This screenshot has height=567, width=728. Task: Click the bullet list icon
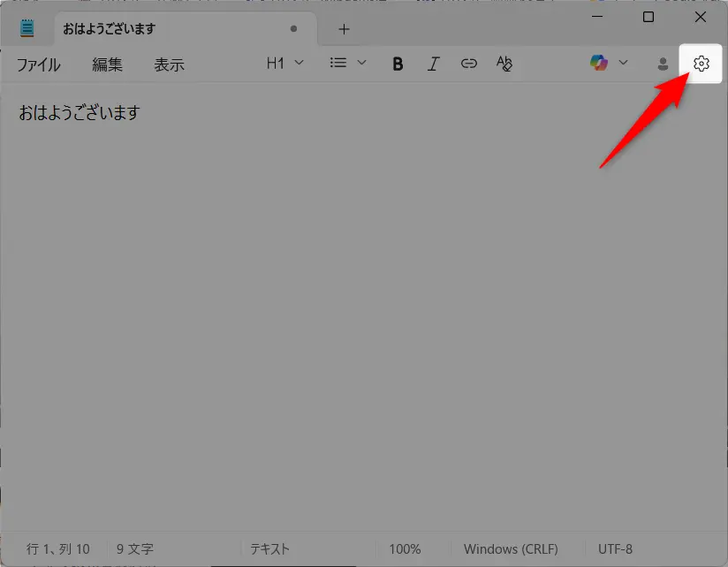(x=338, y=63)
